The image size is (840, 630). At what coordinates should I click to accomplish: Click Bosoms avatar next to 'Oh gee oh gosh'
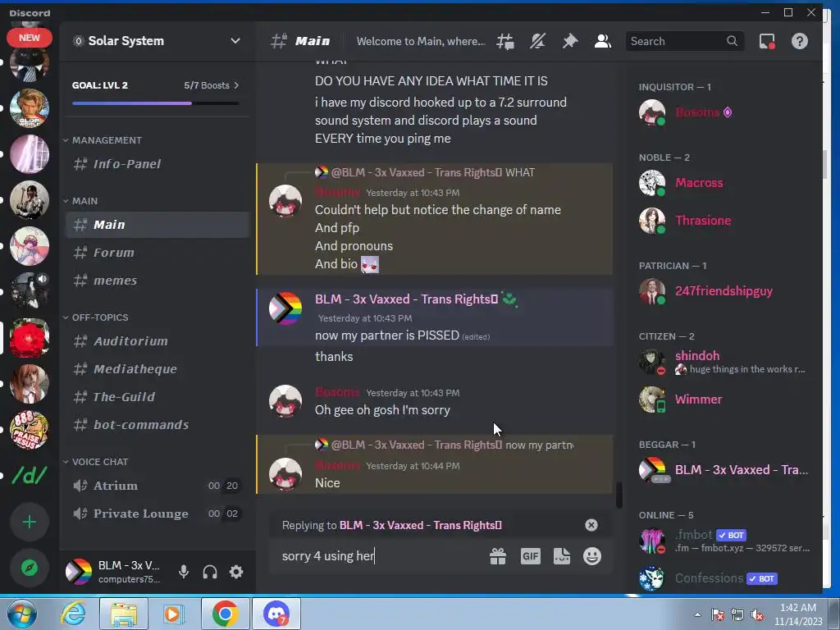(285, 400)
